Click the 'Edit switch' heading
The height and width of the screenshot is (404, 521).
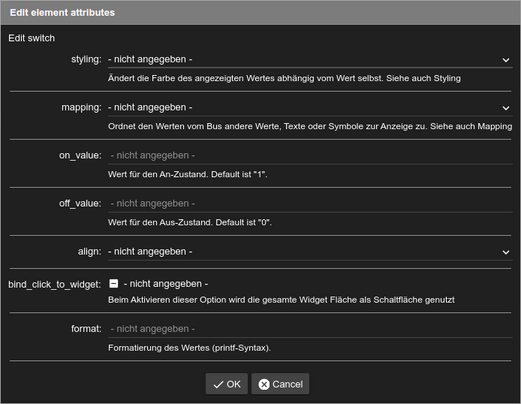pyautogui.click(x=32, y=38)
